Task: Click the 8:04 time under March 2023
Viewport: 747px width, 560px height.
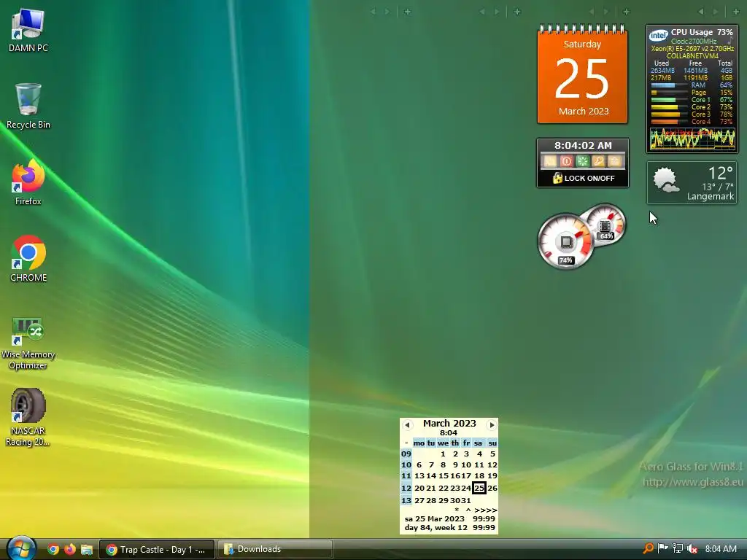Action: [449, 433]
